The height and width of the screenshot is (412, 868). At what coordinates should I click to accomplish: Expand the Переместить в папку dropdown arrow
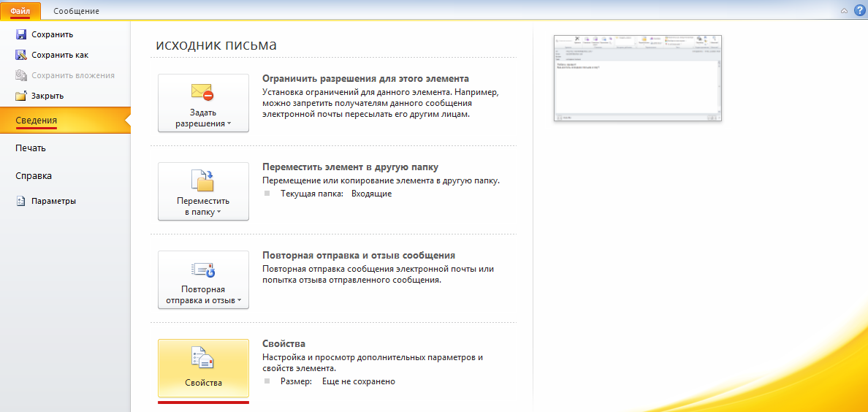218,213
